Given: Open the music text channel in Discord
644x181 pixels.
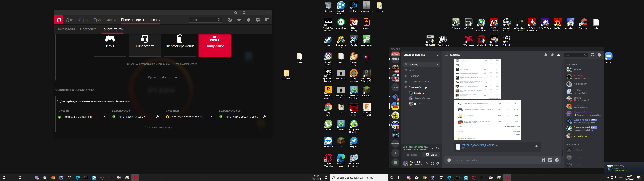Looking at the screenshot, I should 421,70.
